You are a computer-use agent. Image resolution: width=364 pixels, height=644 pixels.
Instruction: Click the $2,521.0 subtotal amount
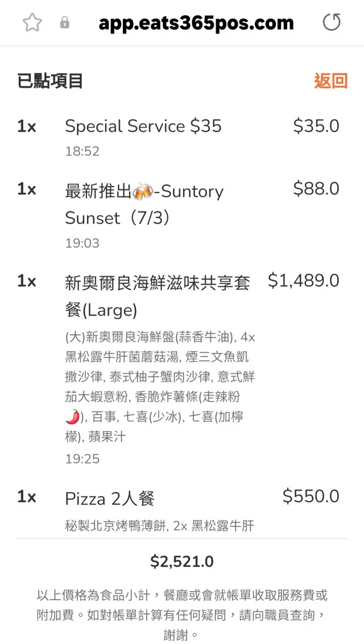pos(182,562)
